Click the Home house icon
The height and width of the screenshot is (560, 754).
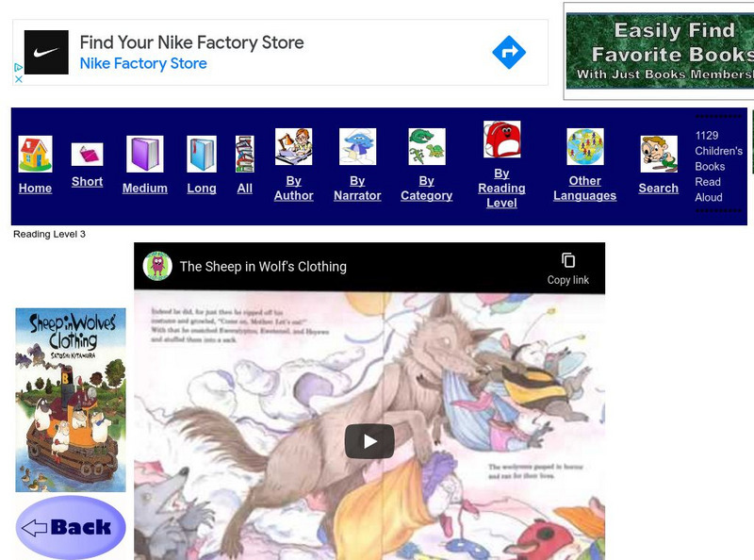(x=34, y=151)
